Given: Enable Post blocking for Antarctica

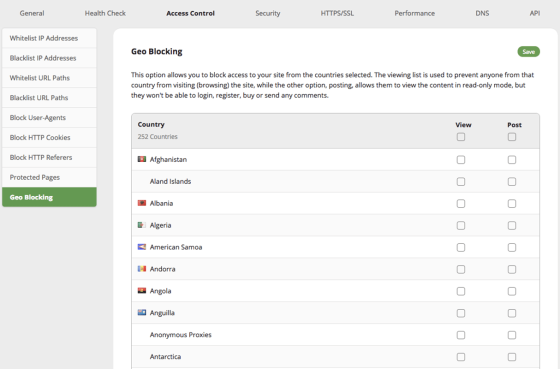Looking at the screenshot, I should click(x=512, y=357).
